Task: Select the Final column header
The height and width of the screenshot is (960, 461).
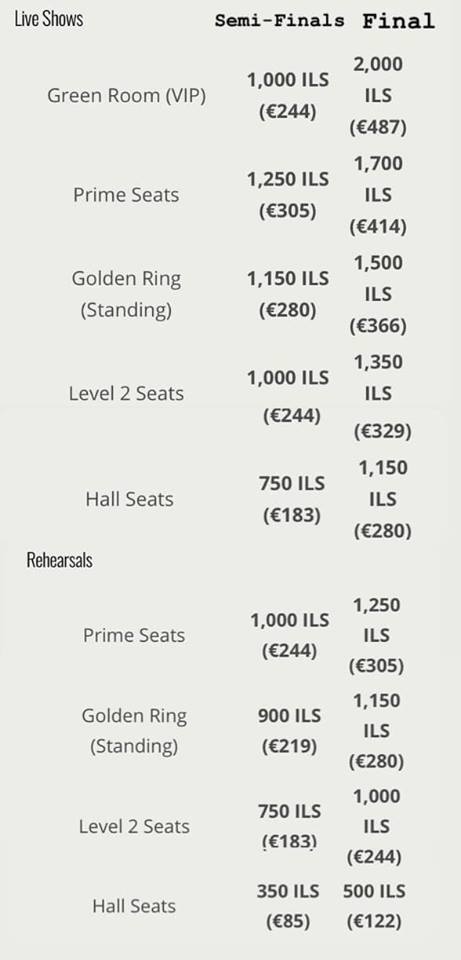Action: pos(399,21)
